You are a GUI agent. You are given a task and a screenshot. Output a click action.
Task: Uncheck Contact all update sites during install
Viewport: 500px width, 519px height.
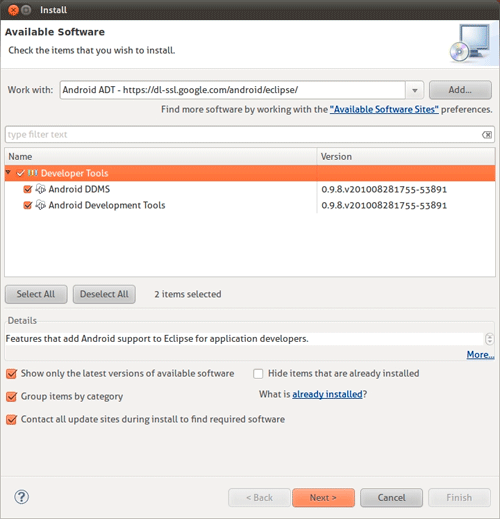[x=11, y=419]
